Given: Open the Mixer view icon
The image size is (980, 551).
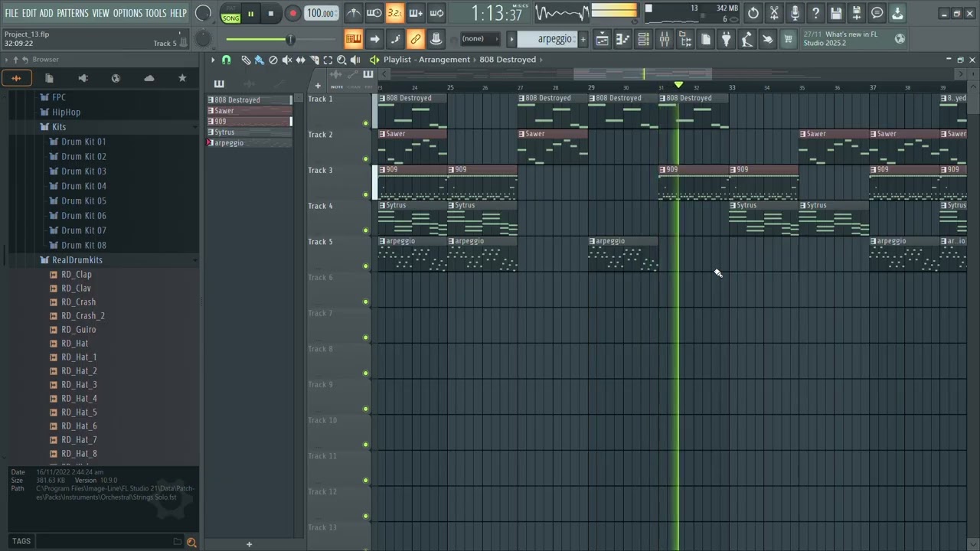Looking at the screenshot, I should tap(665, 39).
